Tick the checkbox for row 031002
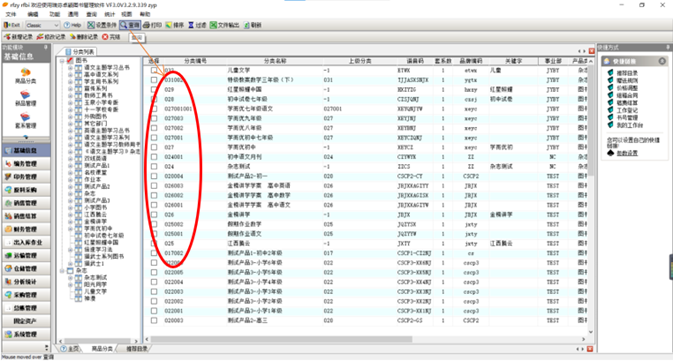 pyautogui.click(x=154, y=80)
